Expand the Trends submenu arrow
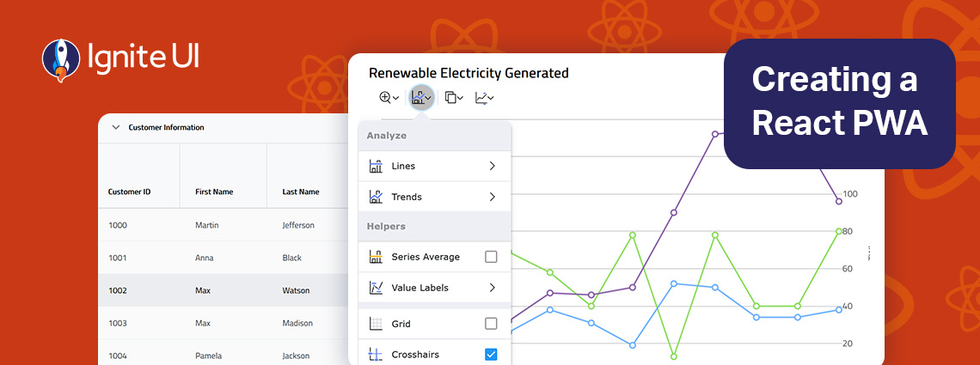 (493, 197)
